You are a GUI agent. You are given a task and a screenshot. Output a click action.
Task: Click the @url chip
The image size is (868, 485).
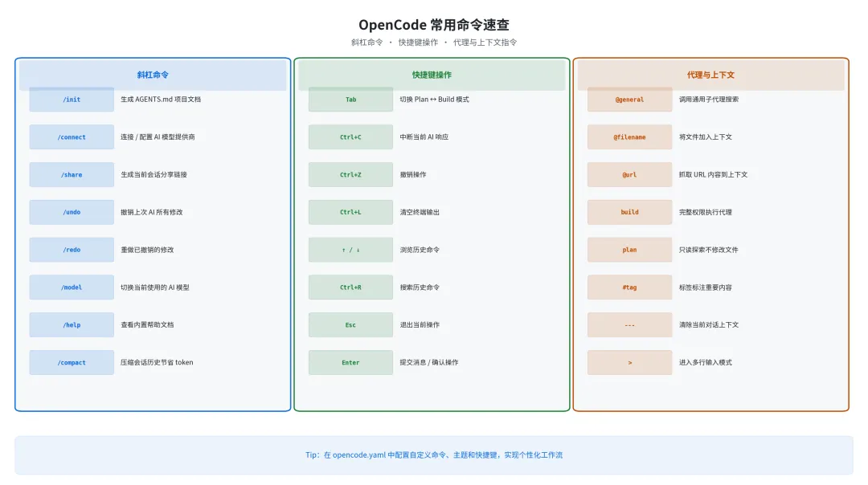pyautogui.click(x=629, y=175)
